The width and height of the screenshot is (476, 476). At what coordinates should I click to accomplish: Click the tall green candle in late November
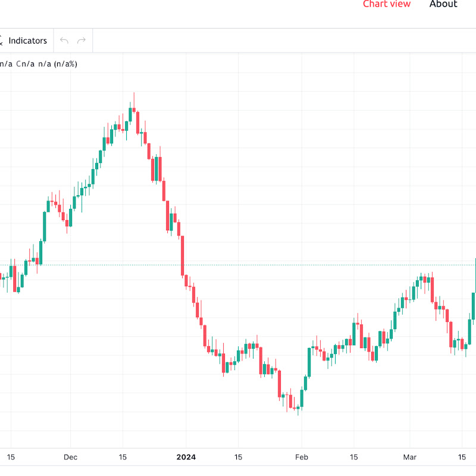pyautogui.click(x=44, y=226)
